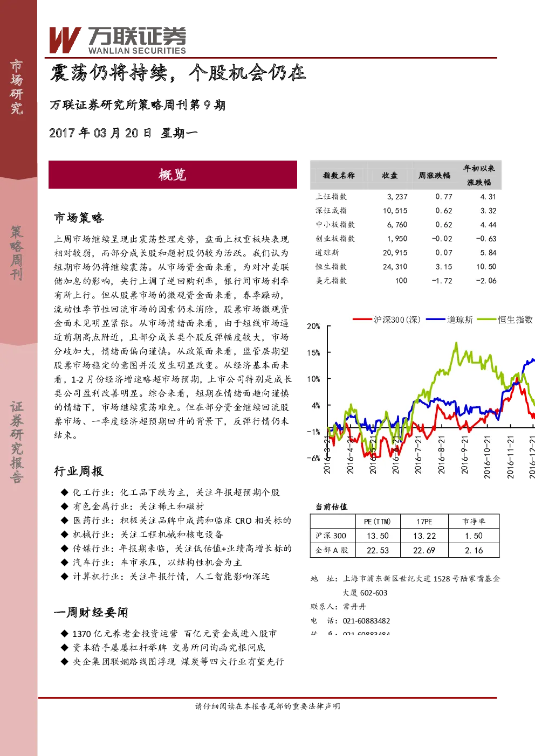Click the 20% y-axis label on chart
The width and height of the screenshot is (535, 756).
[313, 327]
